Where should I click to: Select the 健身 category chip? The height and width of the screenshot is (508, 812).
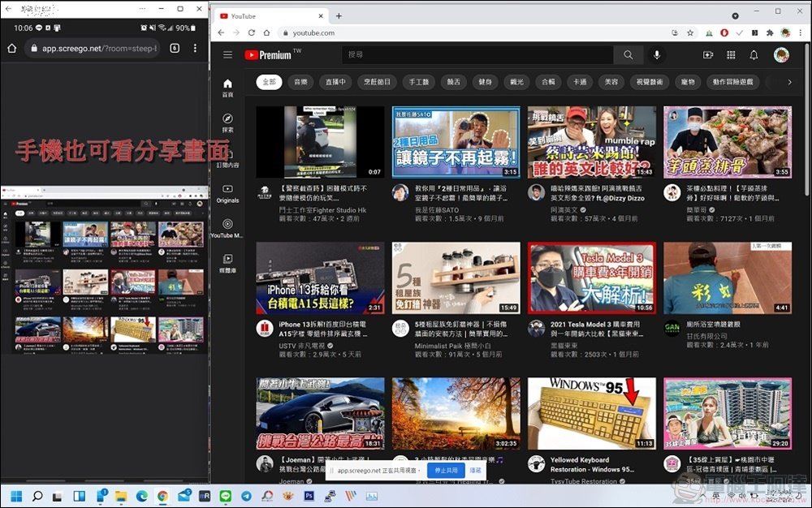tap(486, 82)
